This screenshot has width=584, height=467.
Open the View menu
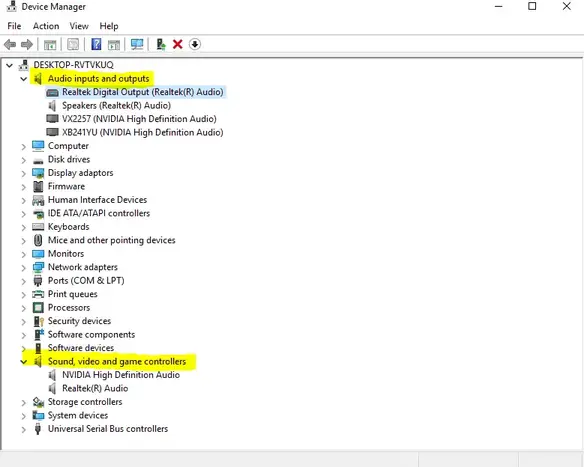(x=79, y=26)
